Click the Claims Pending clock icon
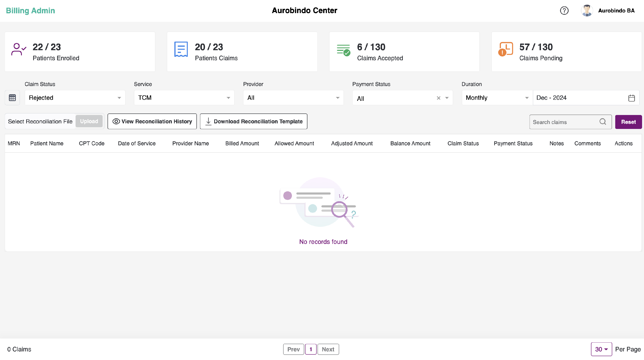Image resolution: width=644 pixels, height=360 pixels. point(506,49)
